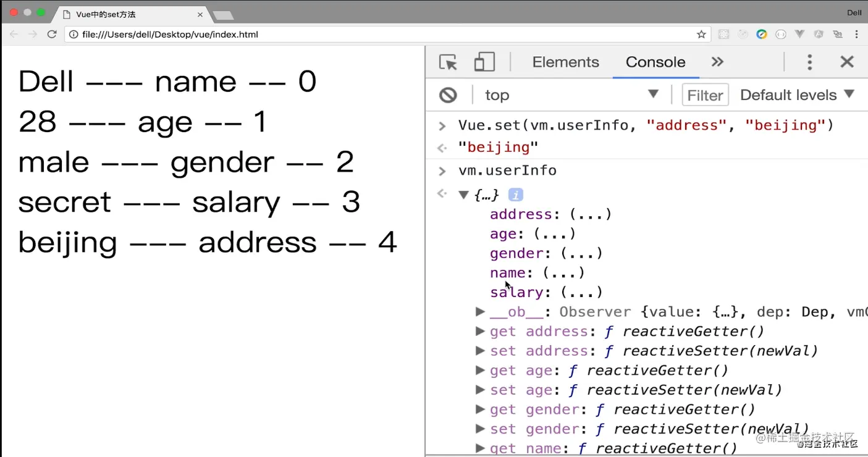This screenshot has width=868, height=457.
Task: Expand the 'set age' reactiveSetter entry
Action: point(480,390)
